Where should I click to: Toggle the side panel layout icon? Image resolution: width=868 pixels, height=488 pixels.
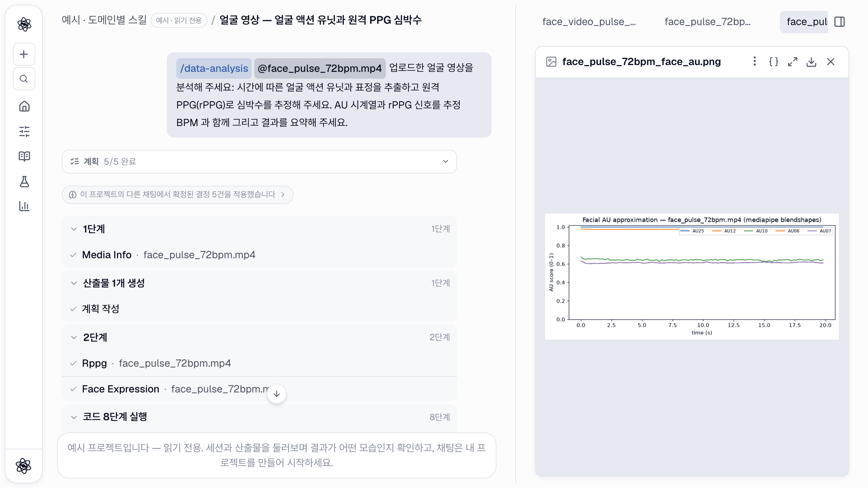pos(840,22)
